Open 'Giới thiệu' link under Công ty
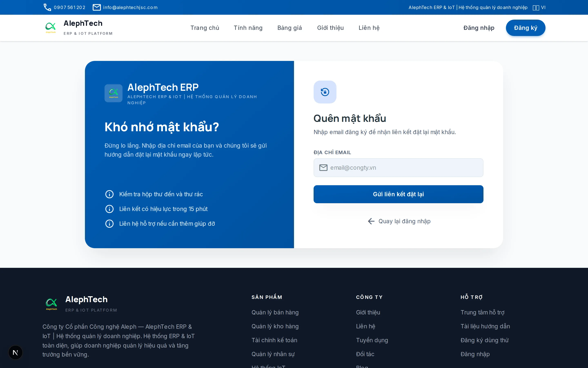 click(x=368, y=313)
